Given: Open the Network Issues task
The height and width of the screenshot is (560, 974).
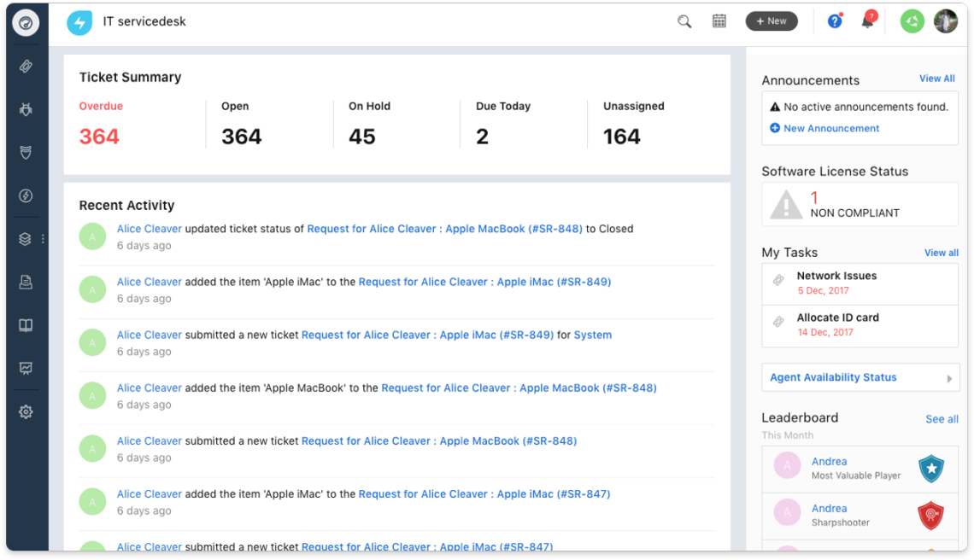Looking at the screenshot, I should tap(836, 276).
